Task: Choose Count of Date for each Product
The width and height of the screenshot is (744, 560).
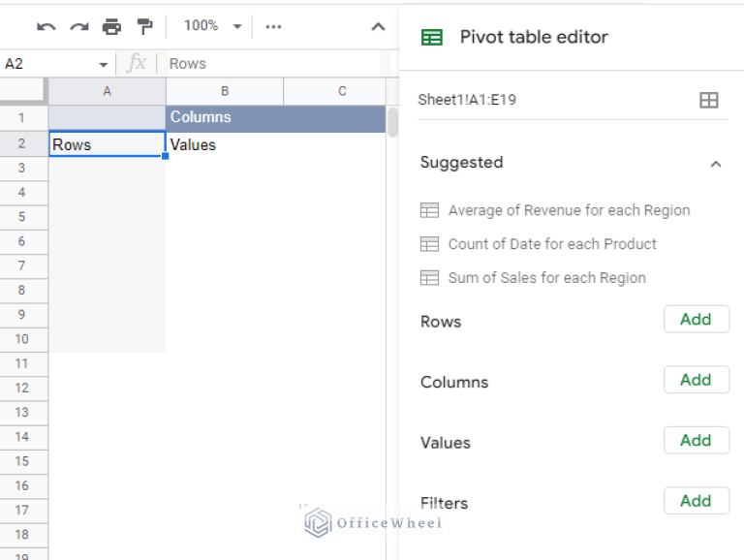Action: 552,244
